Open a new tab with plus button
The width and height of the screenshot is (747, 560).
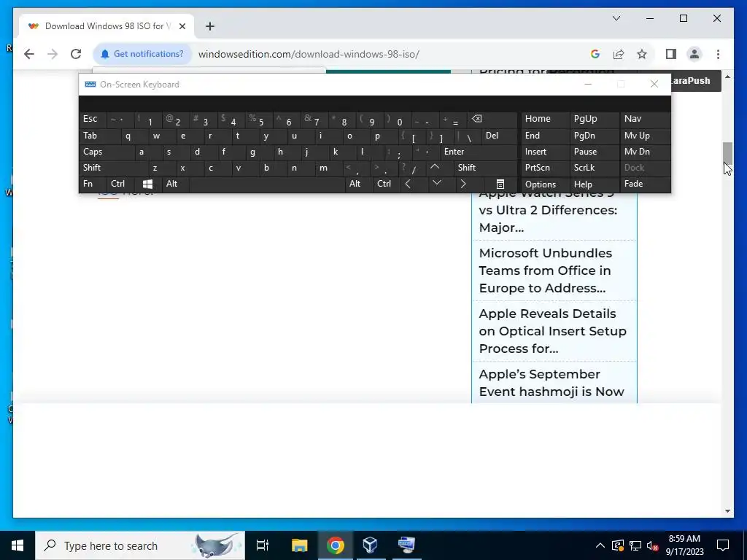click(210, 26)
